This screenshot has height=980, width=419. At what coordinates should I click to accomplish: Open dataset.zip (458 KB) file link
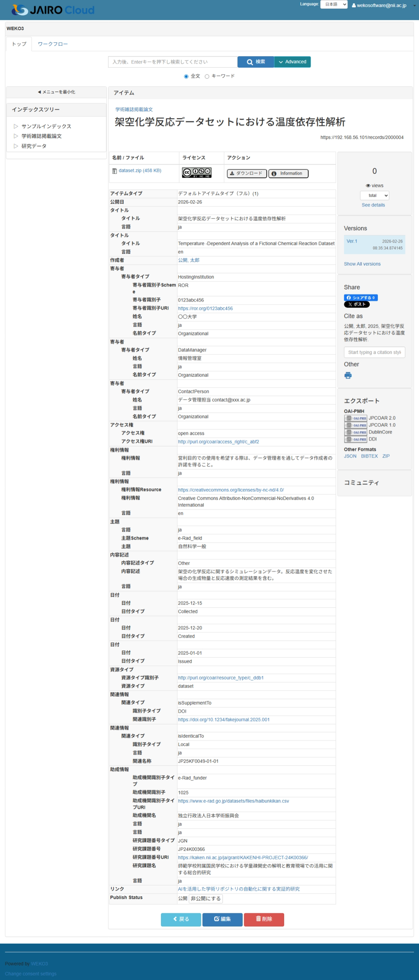pos(140,170)
